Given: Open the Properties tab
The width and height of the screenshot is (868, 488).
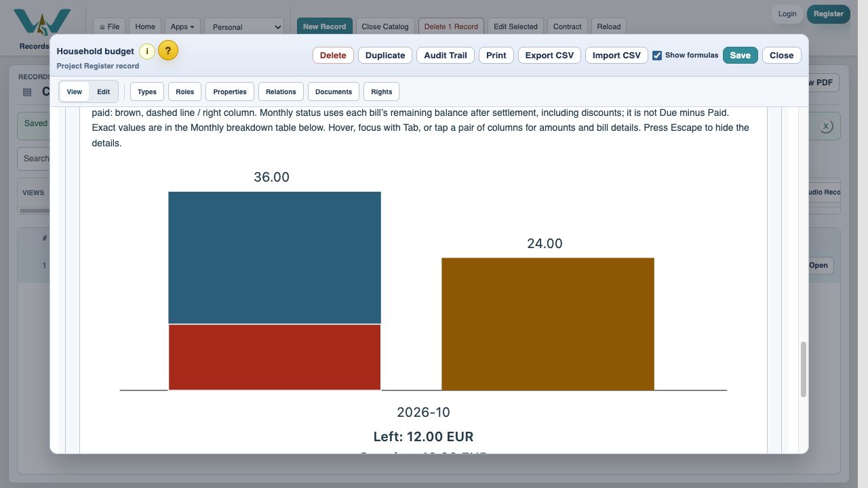Looking at the screenshot, I should tap(230, 91).
